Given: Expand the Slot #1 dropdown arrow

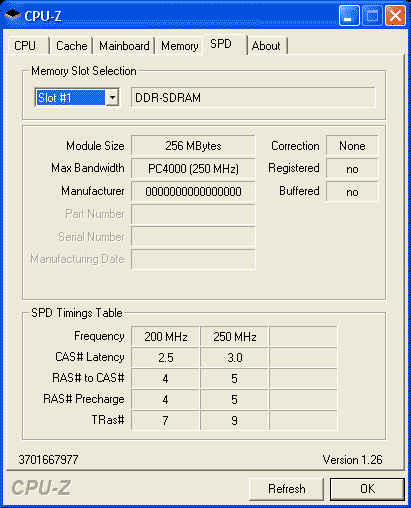Looking at the screenshot, I should pos(112,98).
